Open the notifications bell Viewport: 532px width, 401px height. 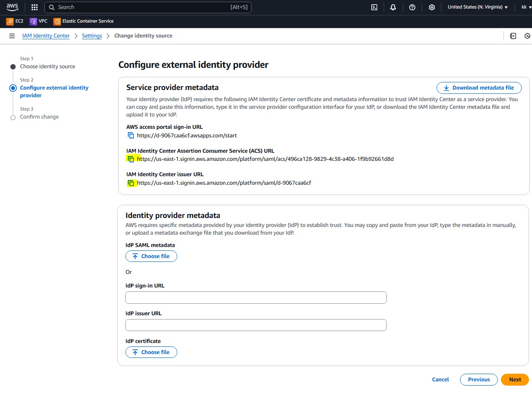pyautogui.click(x=393, y=7)
